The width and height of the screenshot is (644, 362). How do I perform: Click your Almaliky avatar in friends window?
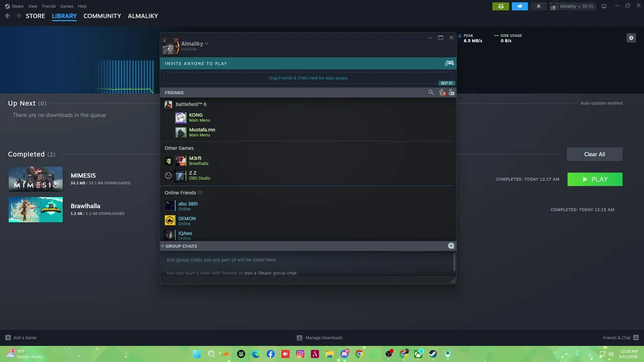pos(171,46)
